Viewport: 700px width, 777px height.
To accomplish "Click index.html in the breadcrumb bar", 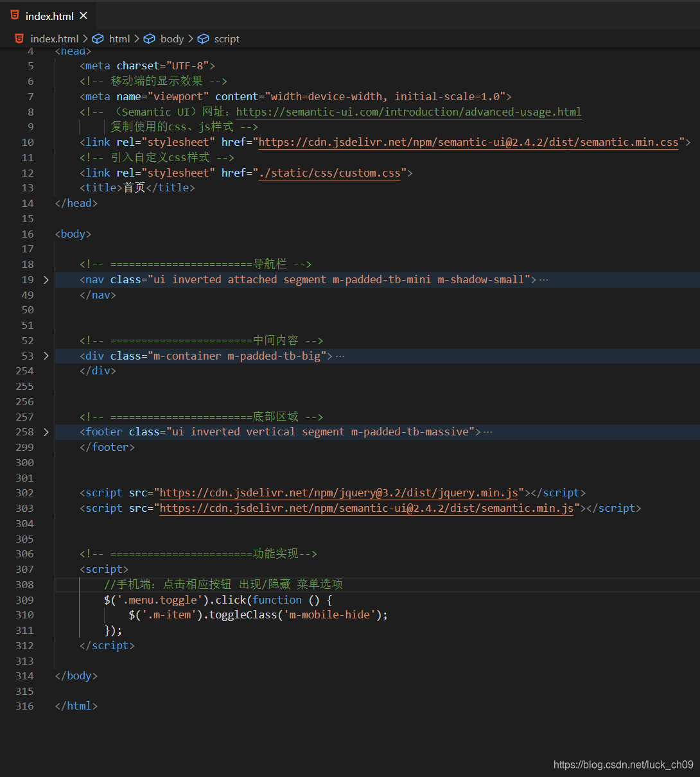I will coord(55,39).
